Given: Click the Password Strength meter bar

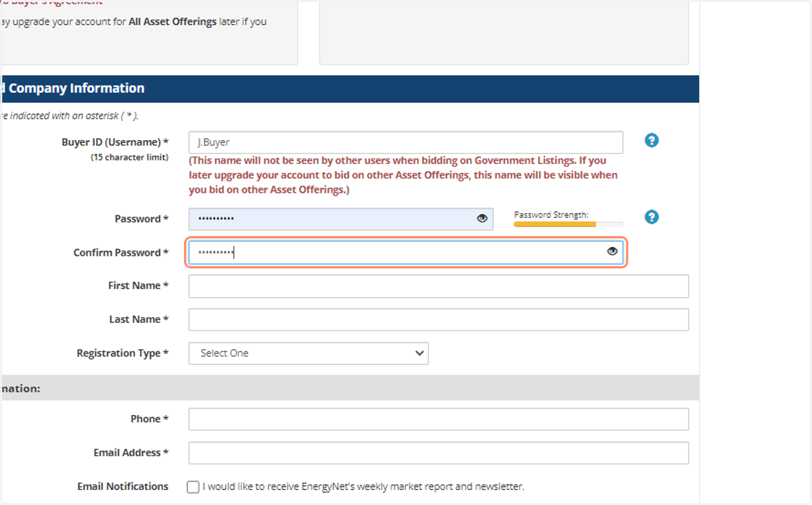Looking at the screenshot, I should (x=568, y=224).
